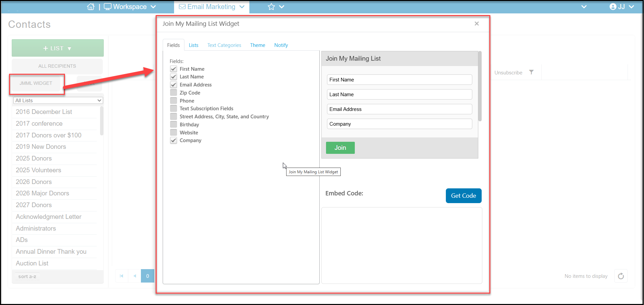
Task: Click the refresh icon beside No items to display
Action: point(621,276)
